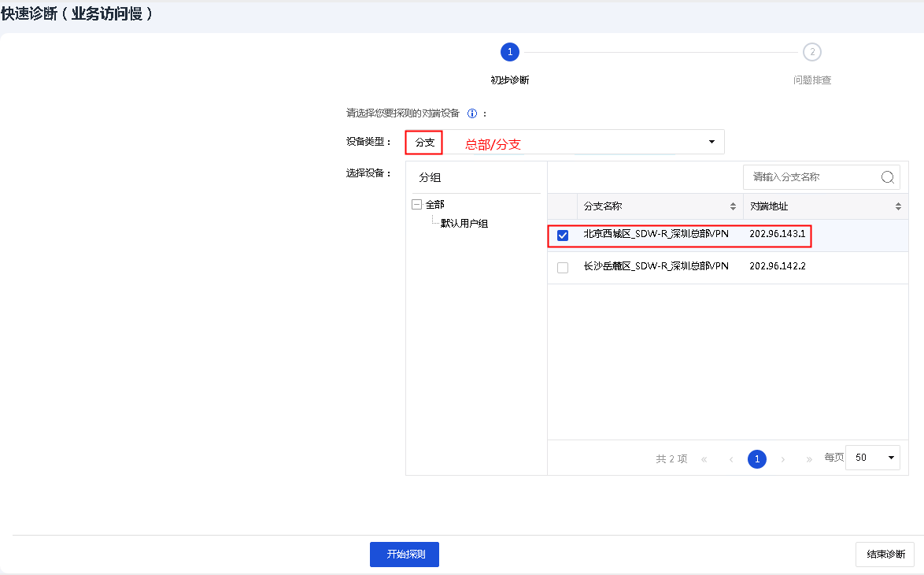
Task: Jump to the first page arrow
Action: [704, 459]
